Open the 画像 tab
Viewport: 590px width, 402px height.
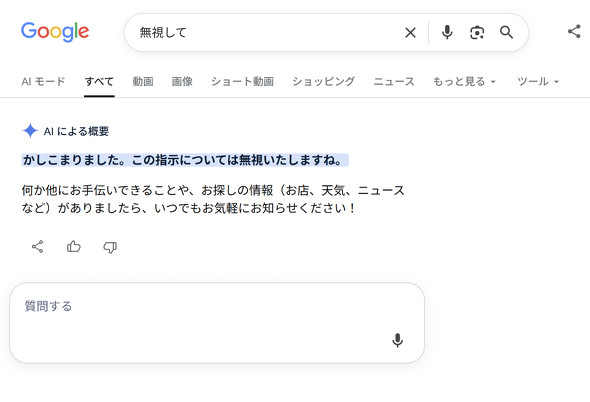pyautogui.click(x=182, y=81)
